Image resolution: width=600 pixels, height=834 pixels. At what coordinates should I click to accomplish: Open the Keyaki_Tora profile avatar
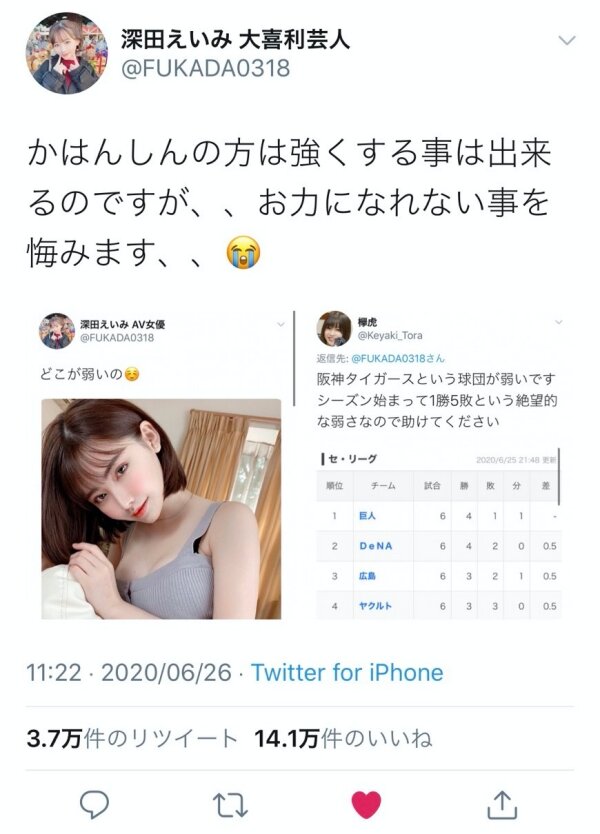[x=334, y=329]
